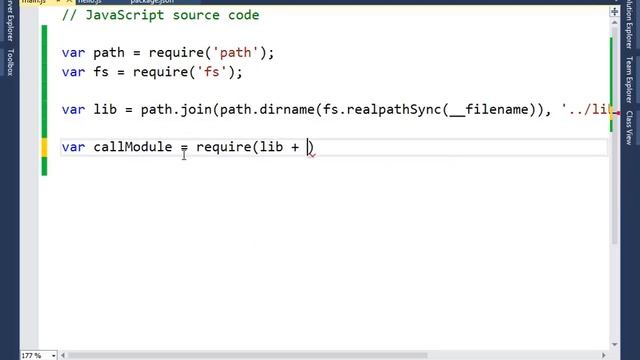The image size is (640, 360).
Task: Open the Toolbox side panel tab
Action: [10, 62]
